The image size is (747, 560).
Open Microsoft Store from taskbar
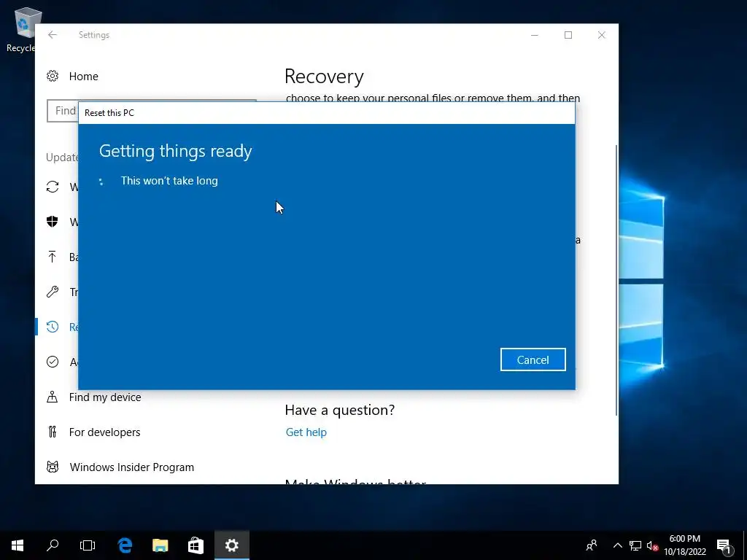196,545
